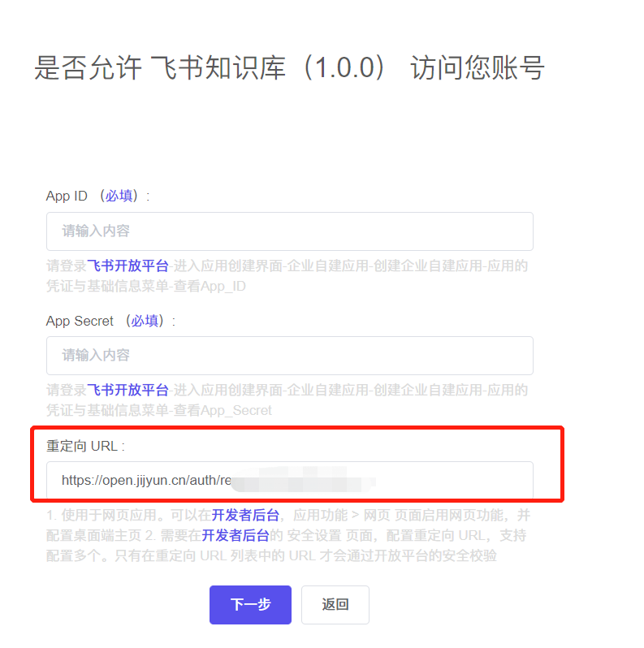Open 飞书开放平台 link under App ID

pos(128,266)
